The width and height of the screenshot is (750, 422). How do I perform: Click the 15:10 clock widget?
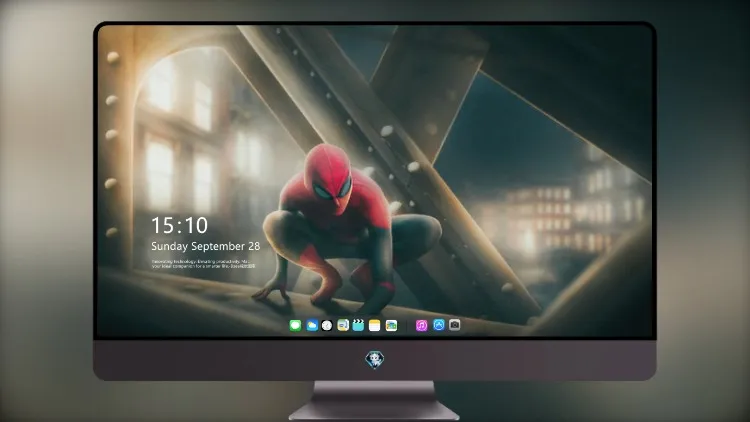point(179,225)
